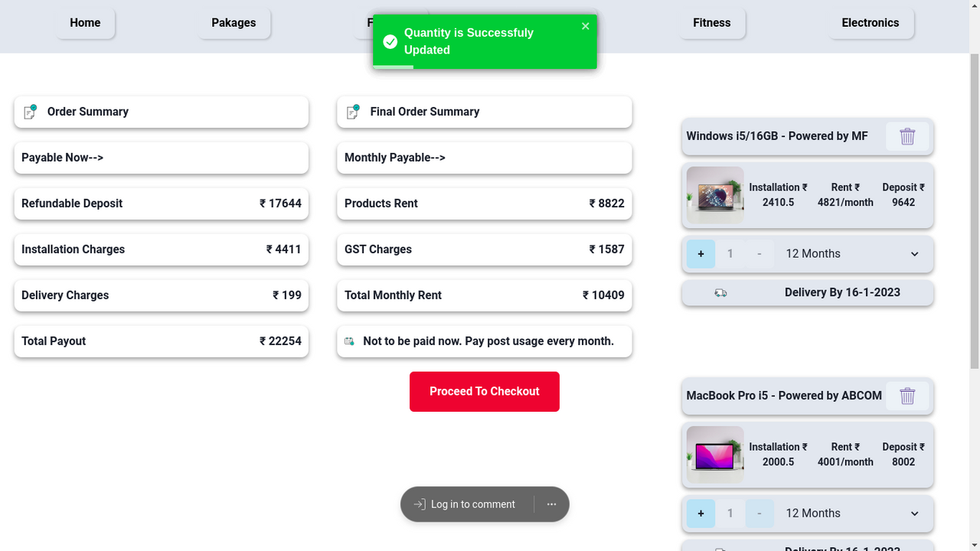Viewport: 980px width, 551px height.
Task: Dismiss the Quantity Updated notification
Action: click(585, 25)
